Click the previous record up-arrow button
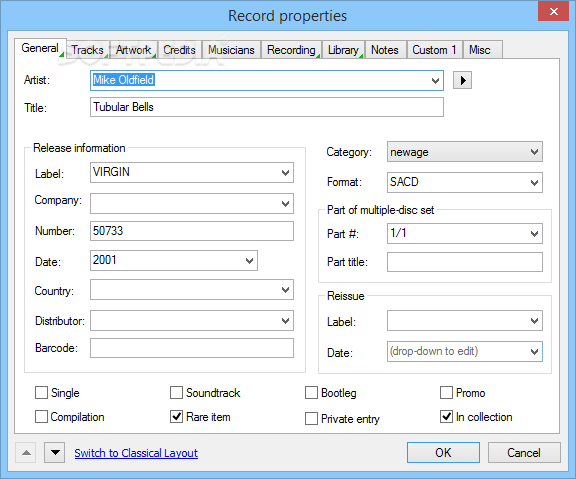 [26, 453]
